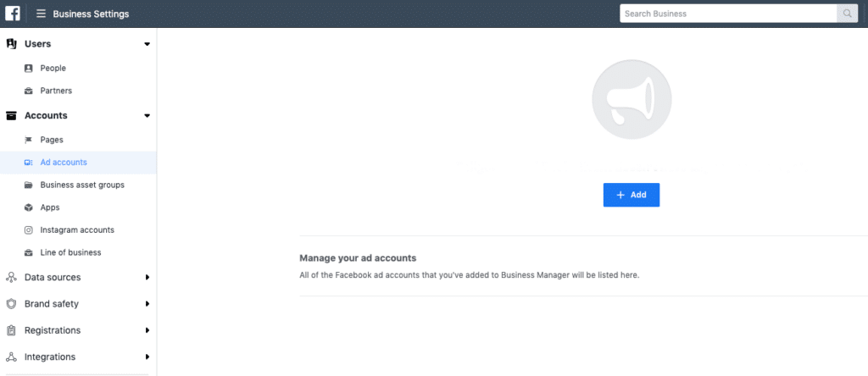Open Business asset groups
The image size is (868, 376).
tap(82, 185)
